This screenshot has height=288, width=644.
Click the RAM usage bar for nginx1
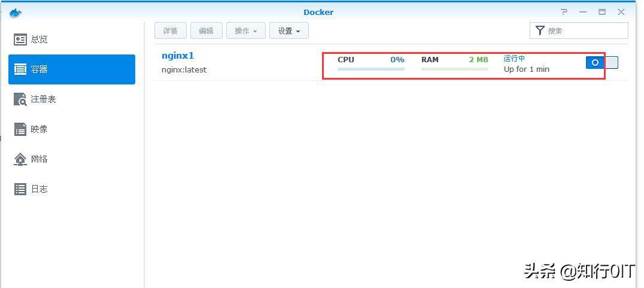455,69
